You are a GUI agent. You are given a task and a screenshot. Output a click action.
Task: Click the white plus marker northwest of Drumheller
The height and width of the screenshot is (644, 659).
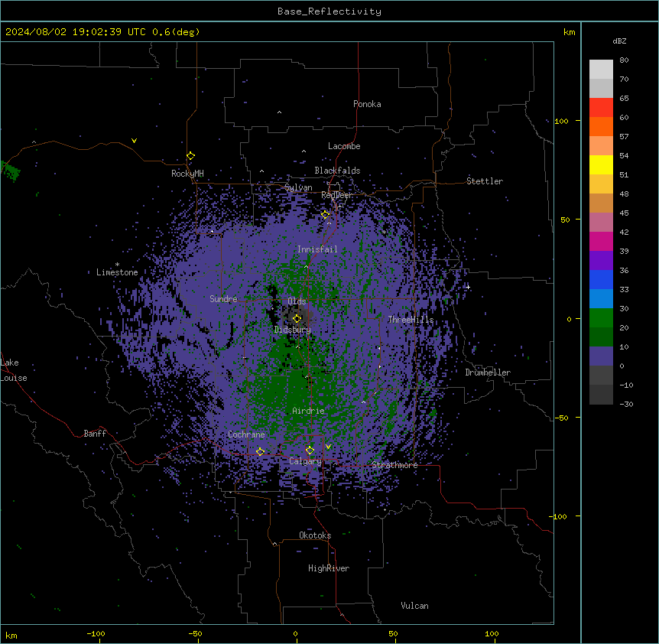pos(468,287)
